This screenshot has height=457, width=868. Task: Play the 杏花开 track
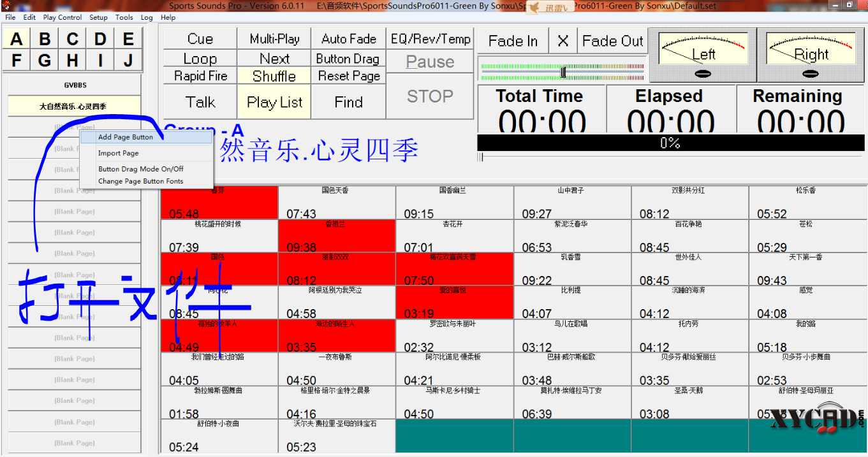click(454, 236)
